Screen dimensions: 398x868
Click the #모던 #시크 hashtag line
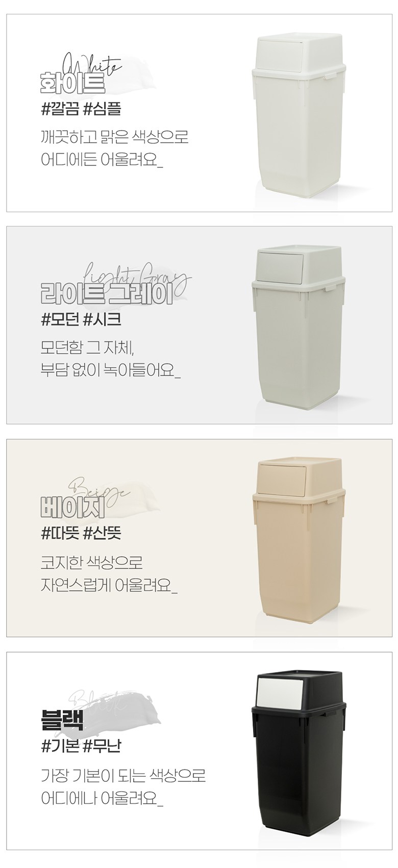click(x=81, y=321)
